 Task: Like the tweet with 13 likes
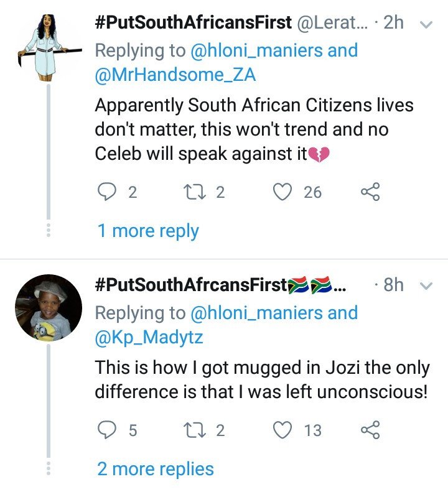(x=282, y=430)
